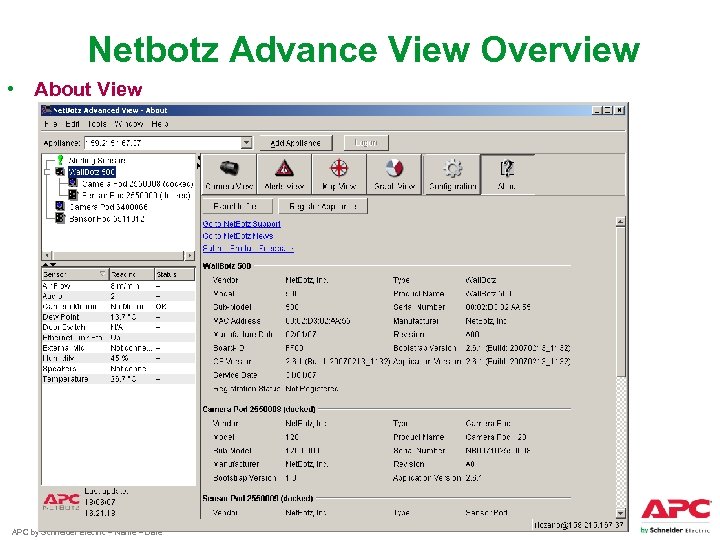The height and width of the screenshot is (540, 720).
Task: Select the Ethernet Link sensor row
Action: 118,338
